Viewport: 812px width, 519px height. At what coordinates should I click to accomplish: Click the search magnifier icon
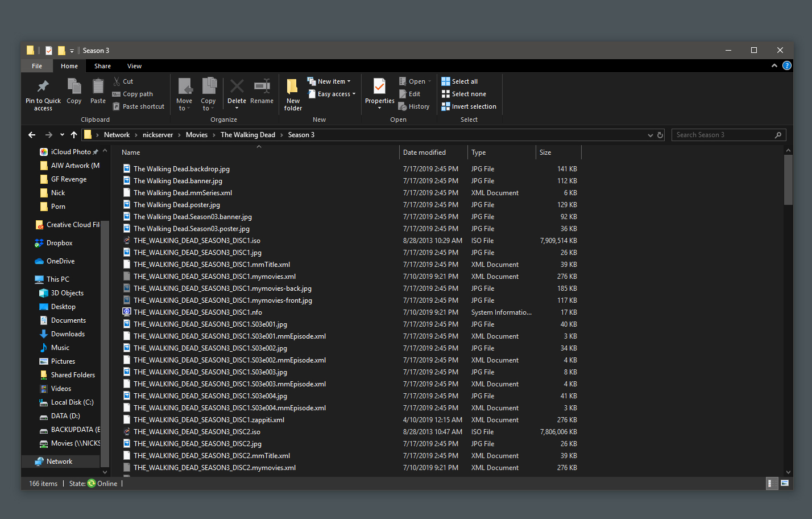(778, 135)
